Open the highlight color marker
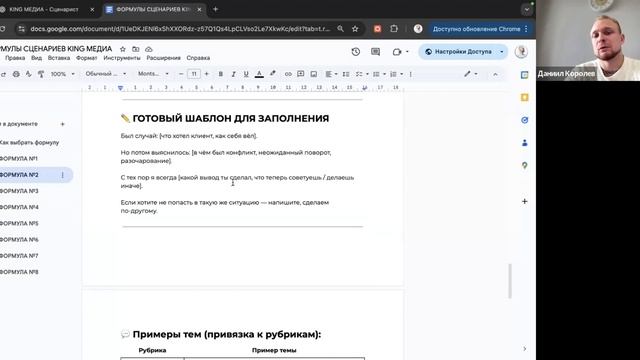This screenshot has width=640, height=360. pyautogui.click(x=272, y=74)
